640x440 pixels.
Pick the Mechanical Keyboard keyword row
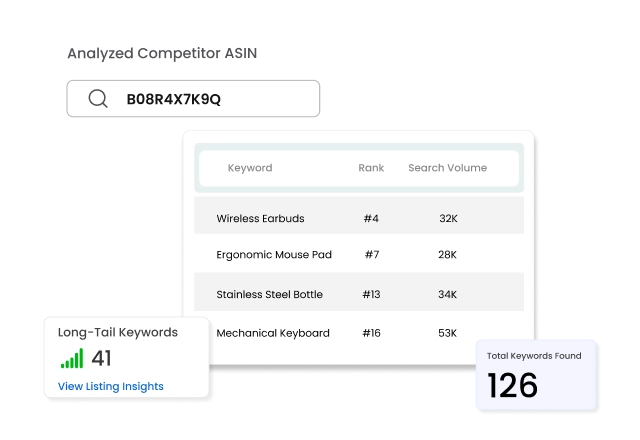273,333
